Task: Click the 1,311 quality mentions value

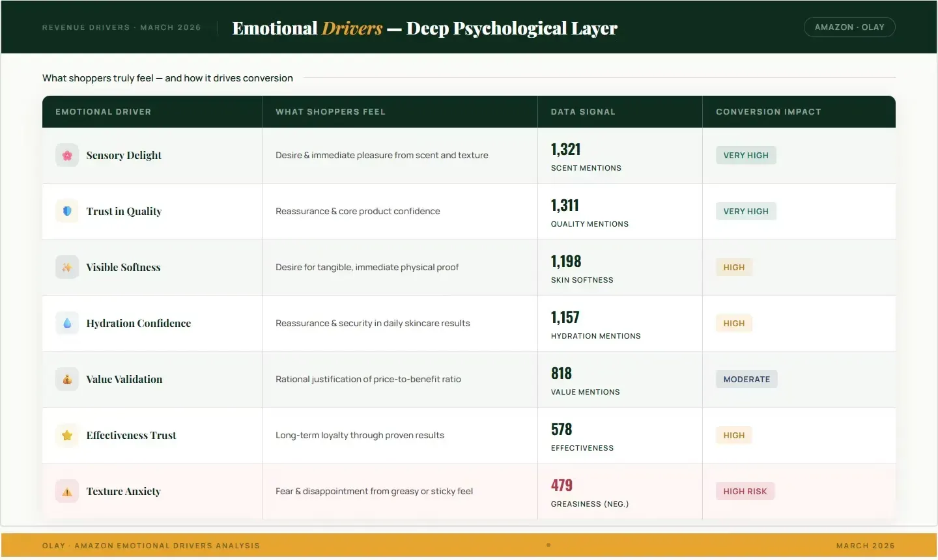Action: (x=565, y=206)
